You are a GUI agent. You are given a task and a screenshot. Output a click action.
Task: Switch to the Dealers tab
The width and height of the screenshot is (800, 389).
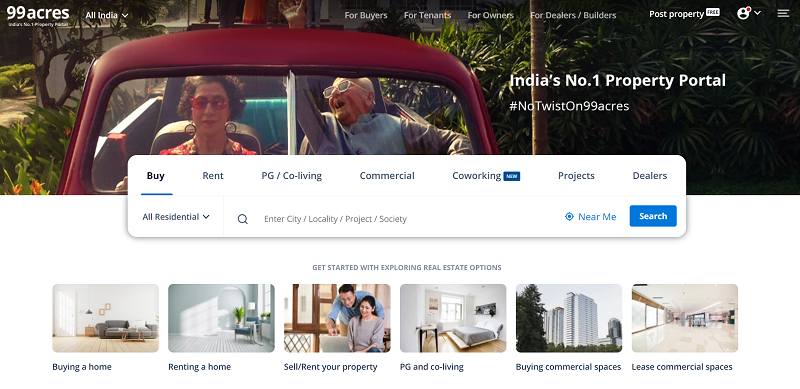[x=649, y=176]
